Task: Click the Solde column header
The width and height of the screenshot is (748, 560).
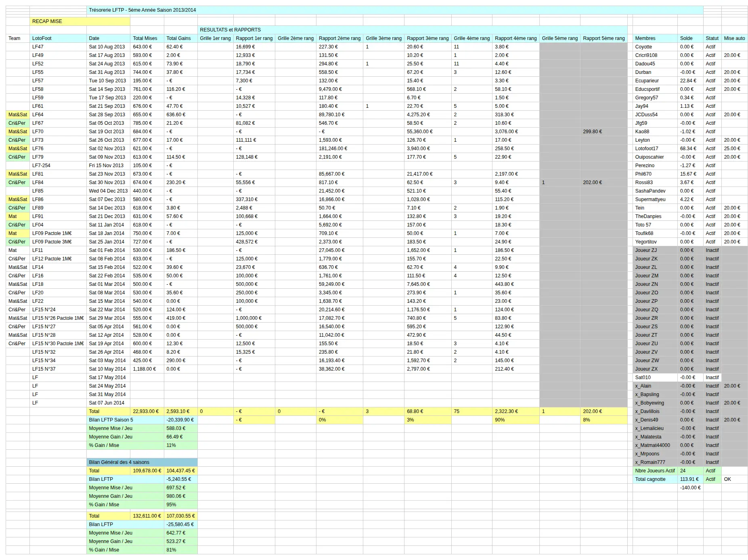Action: coord(690,38)
